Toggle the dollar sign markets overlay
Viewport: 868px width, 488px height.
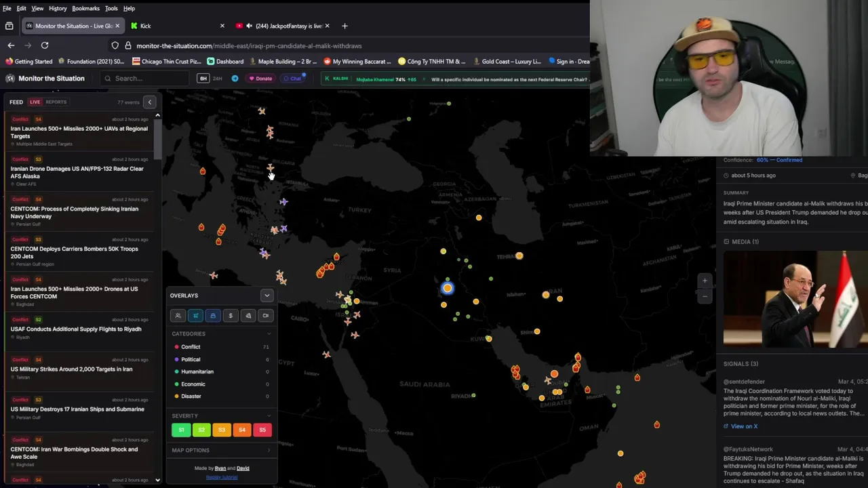pyautogui.click(x=231, y=315)
